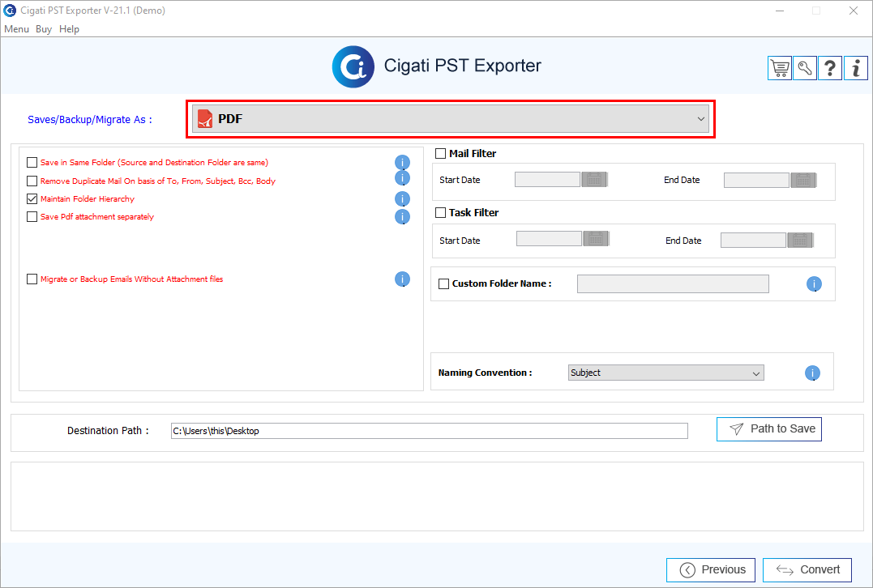Show info for Migrate Without Attachment files

pos(403,279)
